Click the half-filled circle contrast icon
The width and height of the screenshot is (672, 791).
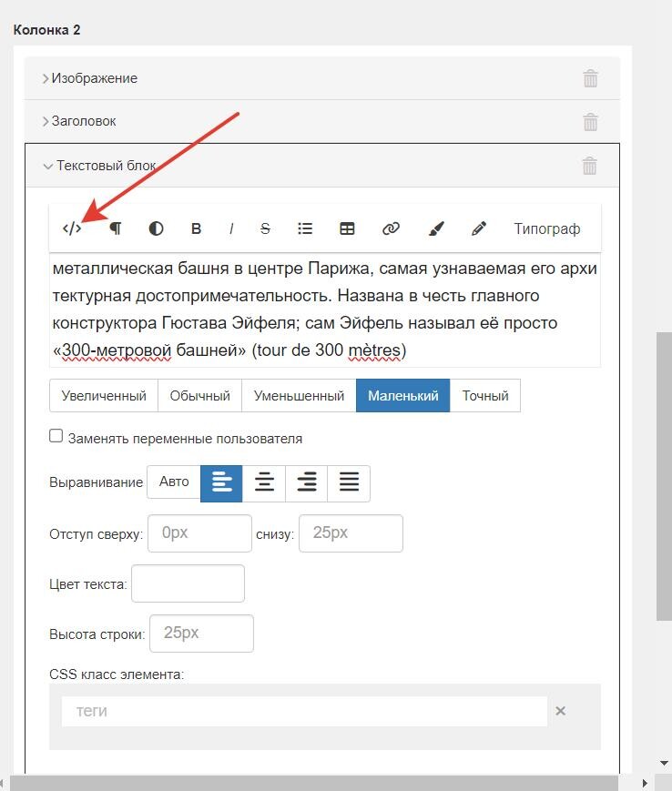click(x=156, y=228)
